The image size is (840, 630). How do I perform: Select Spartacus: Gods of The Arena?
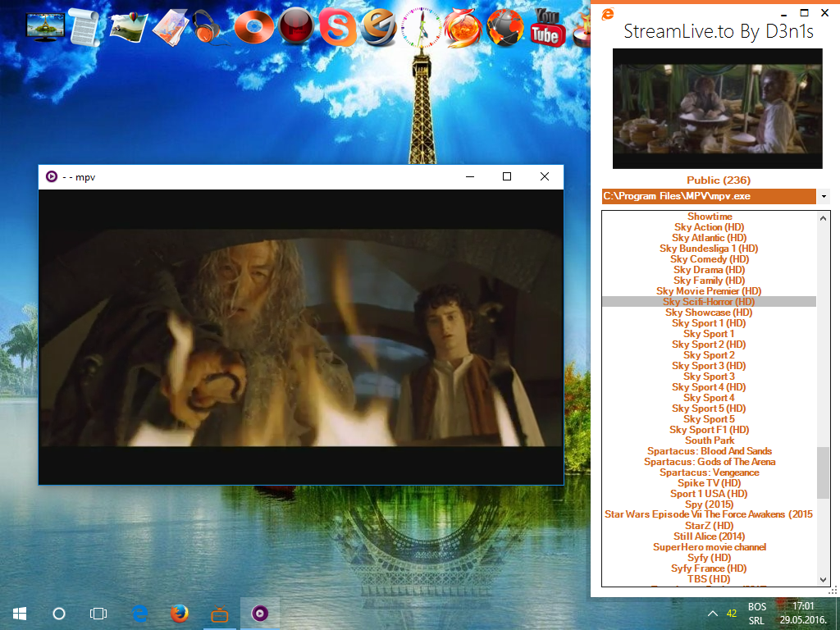(710, 462)
